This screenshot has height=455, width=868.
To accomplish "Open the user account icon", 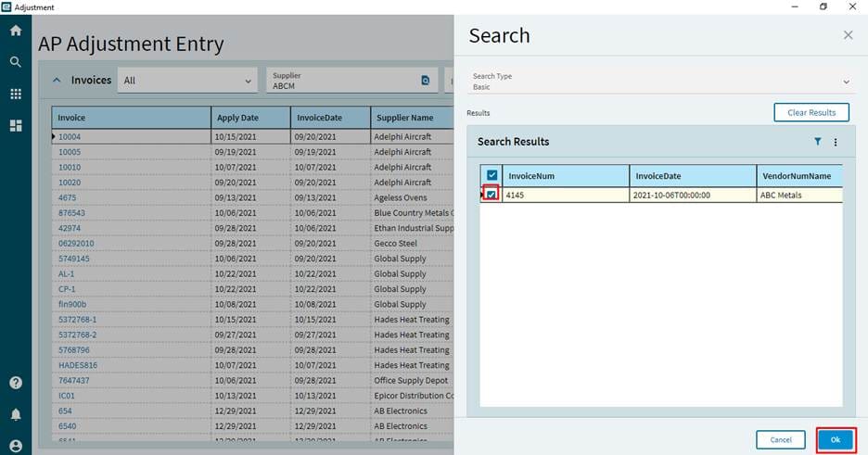I will point(16,446).
